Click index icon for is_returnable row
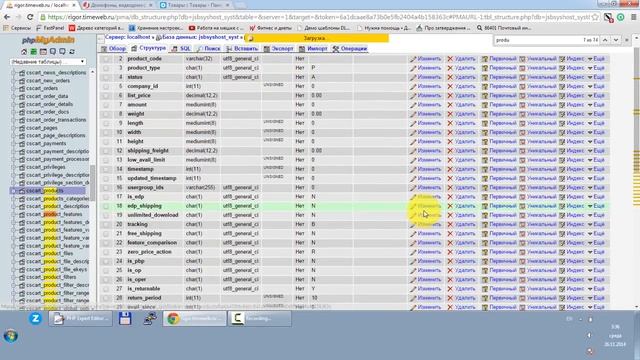The width and height of the screenshot is (640, 360). point(562,289)
